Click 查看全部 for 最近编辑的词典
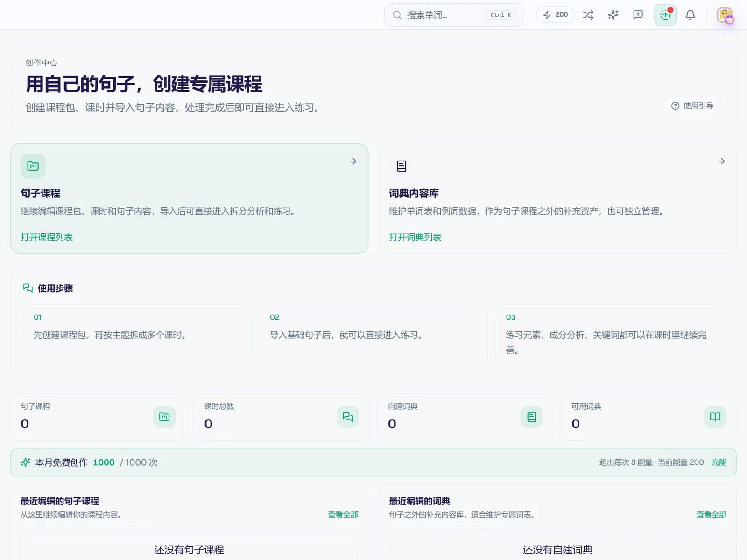The height and width of the screenshot is (560, 747). point(712,514)
